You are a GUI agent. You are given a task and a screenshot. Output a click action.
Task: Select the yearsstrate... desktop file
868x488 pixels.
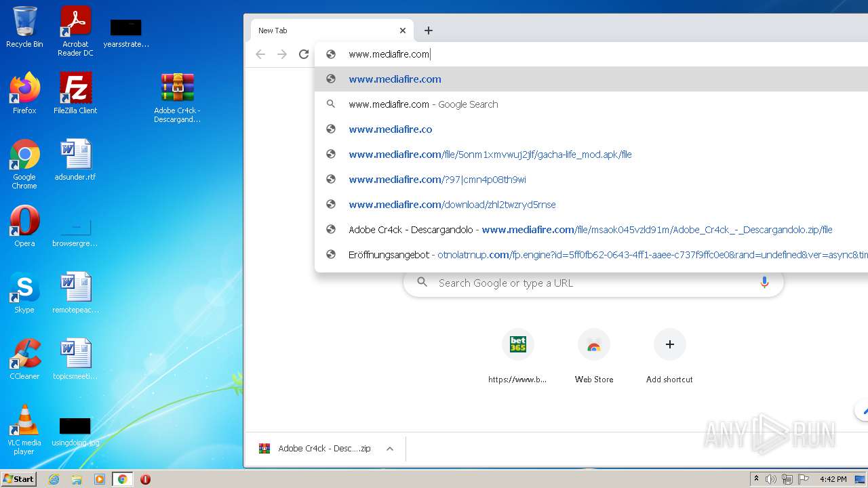click(126, 33)
